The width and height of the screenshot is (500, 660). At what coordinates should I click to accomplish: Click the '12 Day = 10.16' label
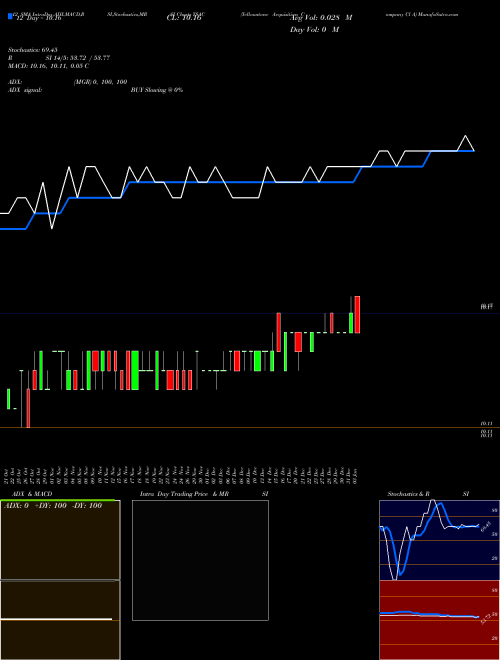click(x=39, y=18)
